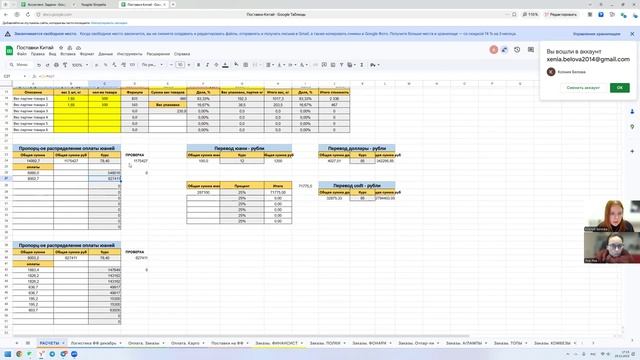Open the Windows Start button
Viewport: 640px width, 360px height.
[8, 354]
